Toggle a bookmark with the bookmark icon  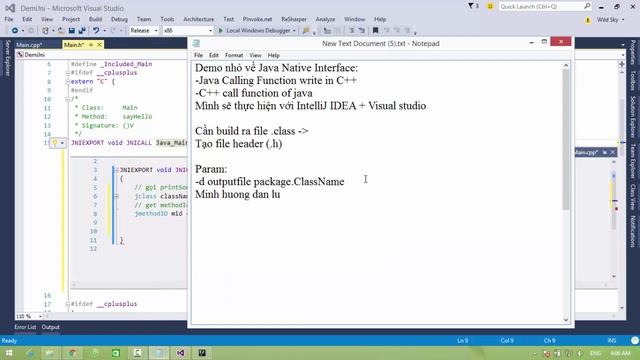pyautogui.click(x=376, y=31)
